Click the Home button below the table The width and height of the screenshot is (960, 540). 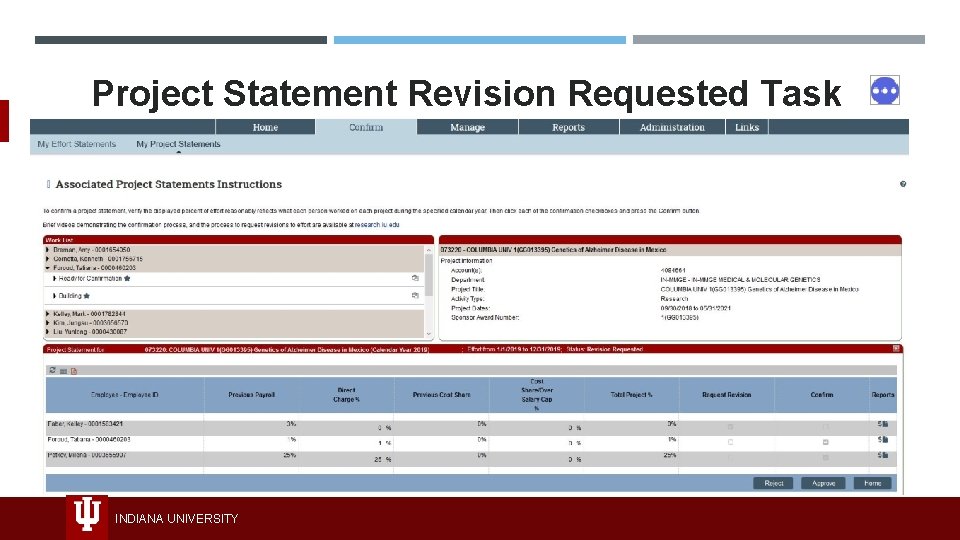pyautogui.click(x=872, y=483)
